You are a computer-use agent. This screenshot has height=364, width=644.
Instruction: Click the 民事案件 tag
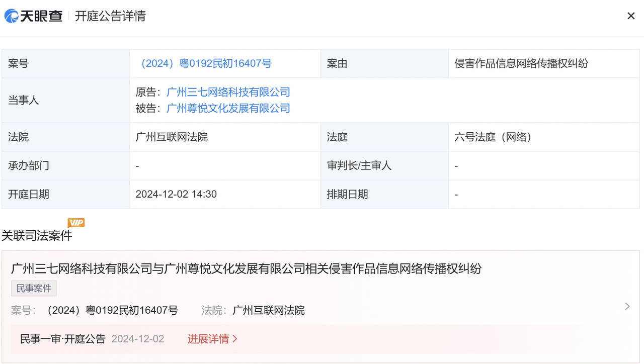point(34,289)
